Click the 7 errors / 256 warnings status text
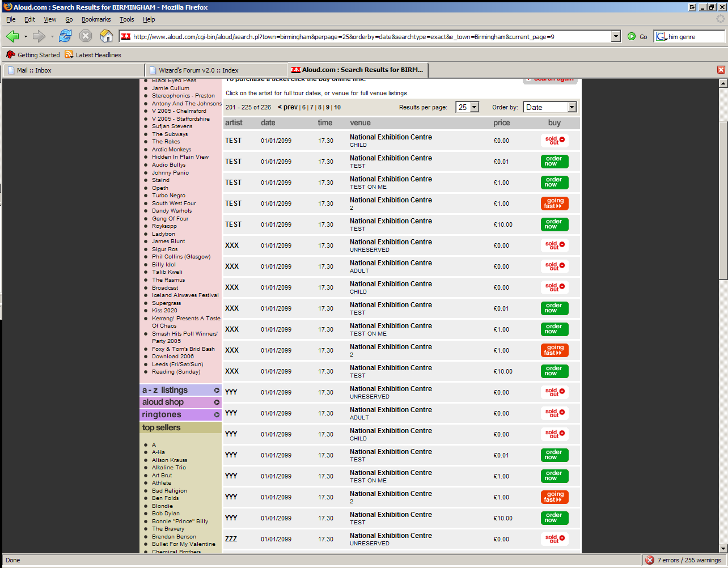 pos(689,560)
